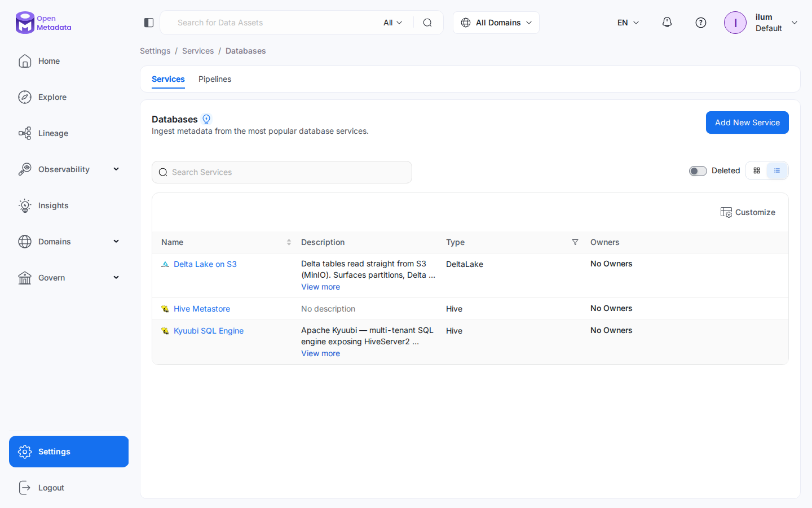Click the Insights lightbulb icon
The height and width of the screenshot is (508, 812).
(25, 205)
